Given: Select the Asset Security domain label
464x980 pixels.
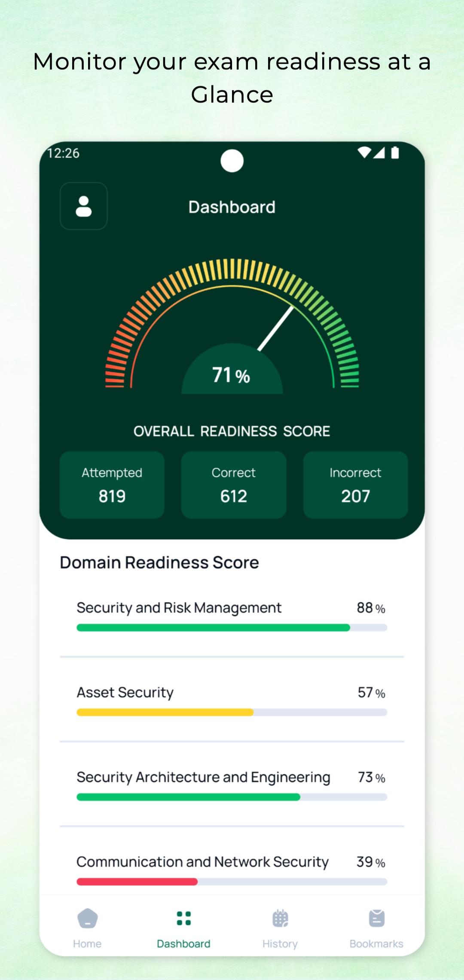Looking at the screenshot, I should 125,692.
